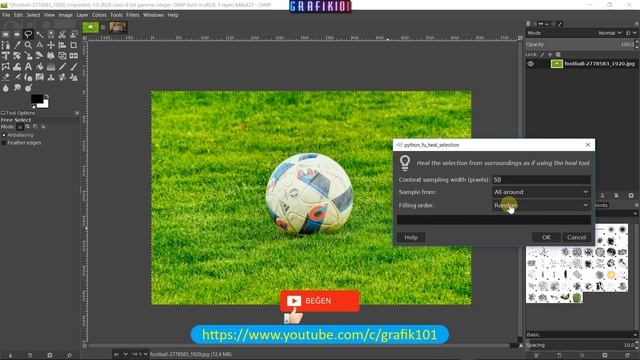Adjust the brush Spacing slider

tap(580, 345)
